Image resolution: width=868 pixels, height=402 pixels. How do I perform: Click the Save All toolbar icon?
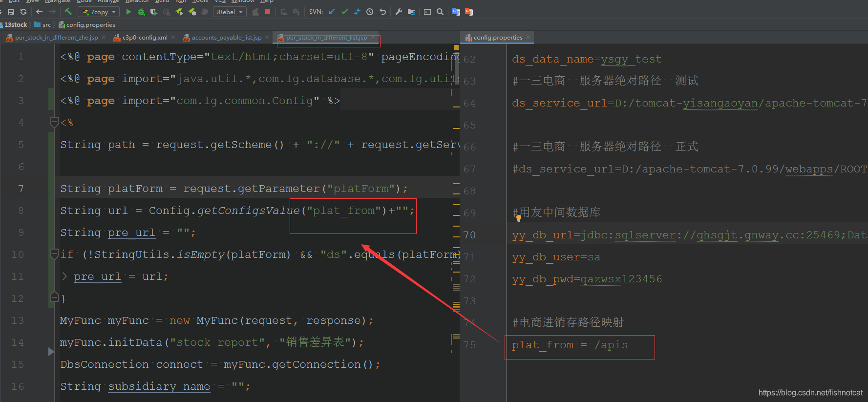pyautogui.click(x=11, y=12)
